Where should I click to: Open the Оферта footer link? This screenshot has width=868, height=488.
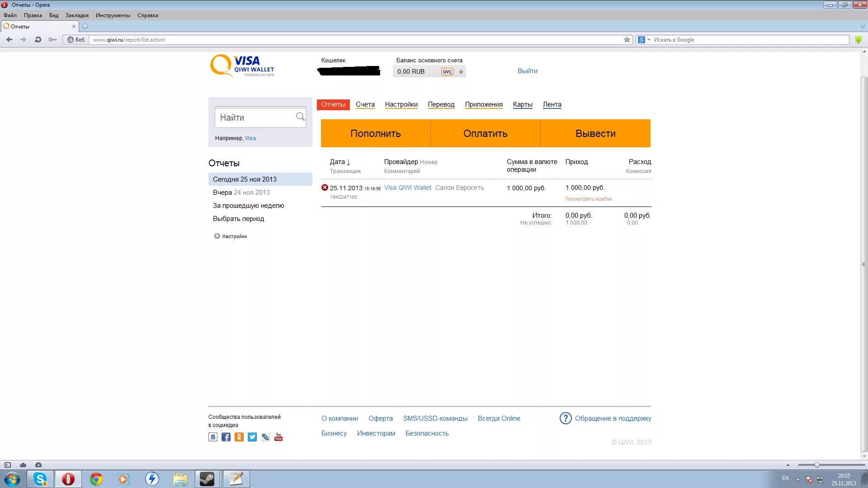[381, 418]
